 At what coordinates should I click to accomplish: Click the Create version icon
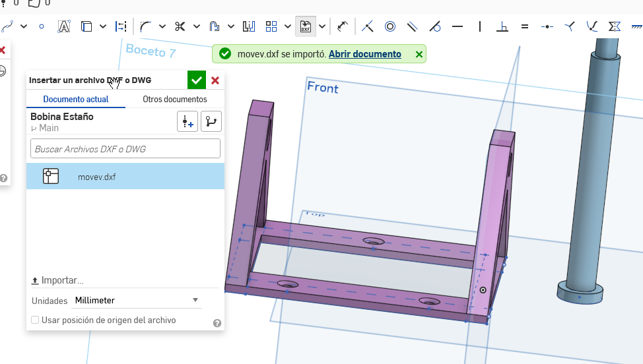[x=187, y=121]
